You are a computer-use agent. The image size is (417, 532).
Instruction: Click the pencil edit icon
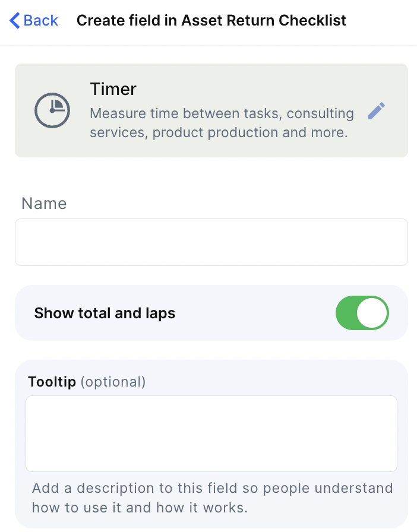(376, 111)
